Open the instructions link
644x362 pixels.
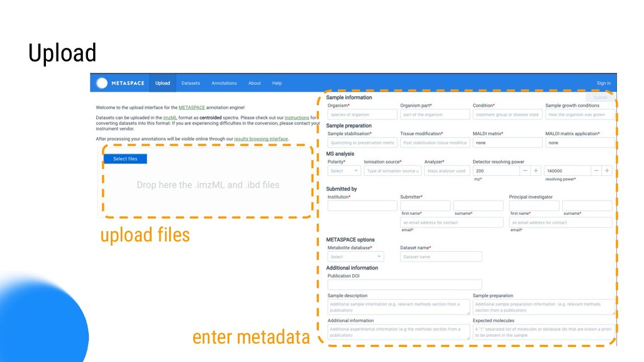[297, 118]
